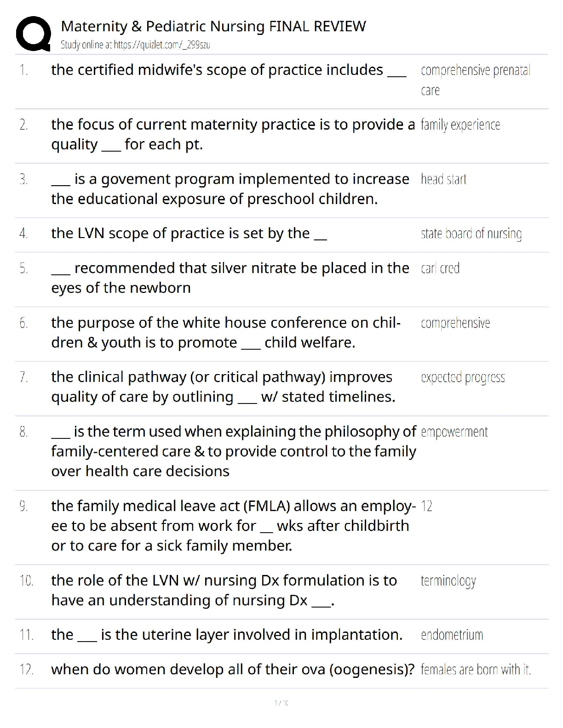This screenshot has width=563, height=728.
Task: Click question 5 about silver nitrate
Action: [230, 278]
